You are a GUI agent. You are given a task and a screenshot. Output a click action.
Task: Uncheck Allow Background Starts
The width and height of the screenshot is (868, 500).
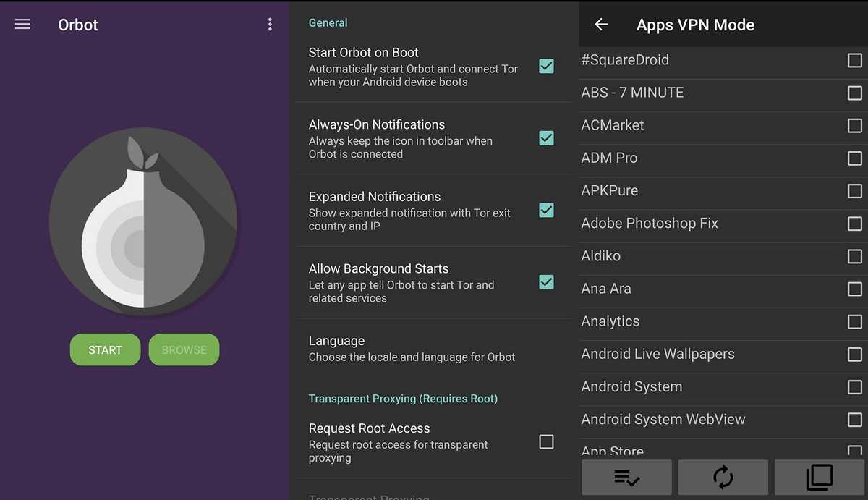(546, 282)
